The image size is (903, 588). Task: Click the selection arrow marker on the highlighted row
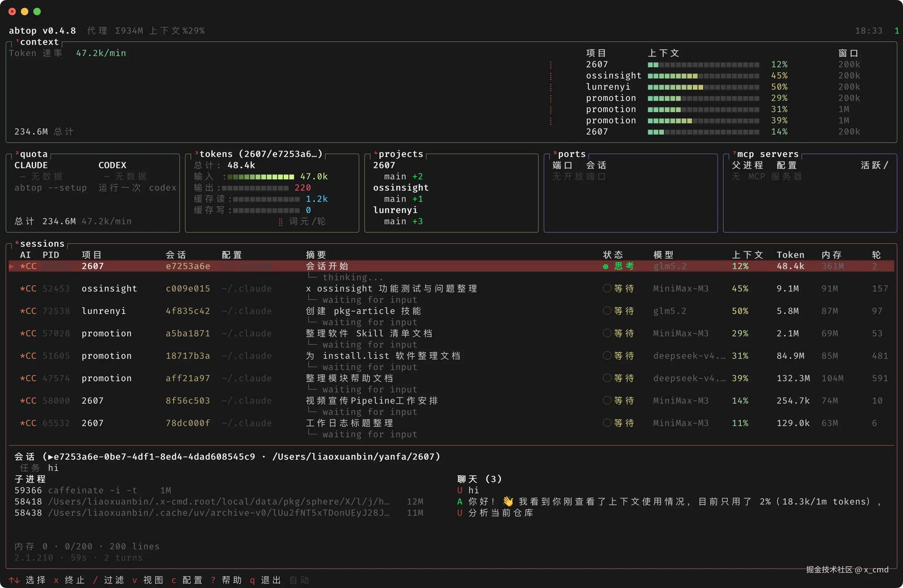click(12, 267)
